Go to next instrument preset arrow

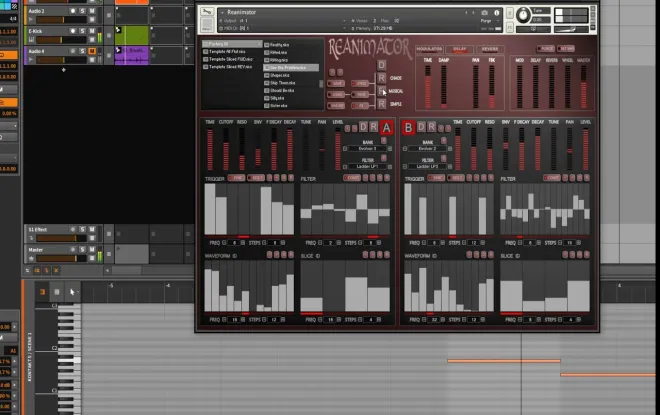(473, 13)
